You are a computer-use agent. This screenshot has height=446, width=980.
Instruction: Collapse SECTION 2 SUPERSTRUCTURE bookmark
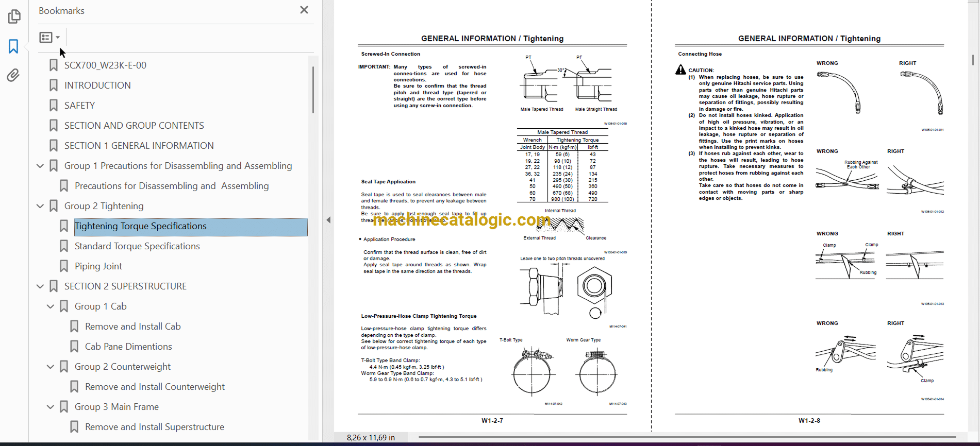coord(40,286)
